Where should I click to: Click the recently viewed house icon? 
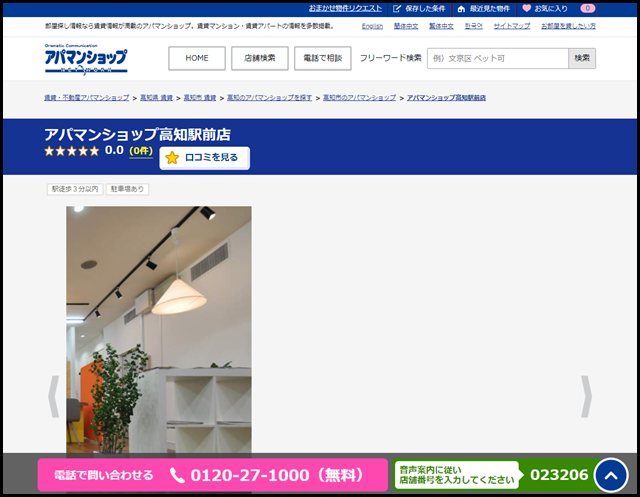(x=461, y=9)
